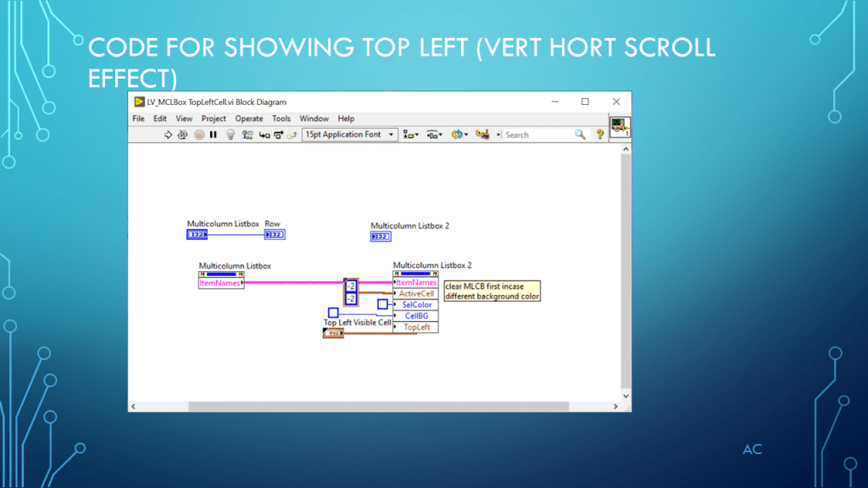Select the TopLeft property row
The height and width of the screenshot is (488, 868).
(x=416, y=327)
